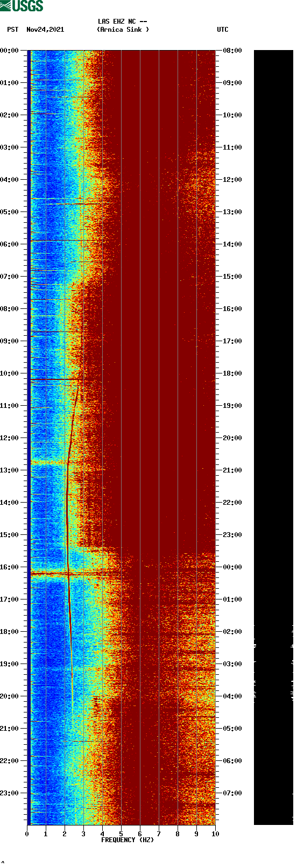297x868 pixels.
Task: Select the 'LAS EHZ NC --' station title
Action: [x=123, y=22]
